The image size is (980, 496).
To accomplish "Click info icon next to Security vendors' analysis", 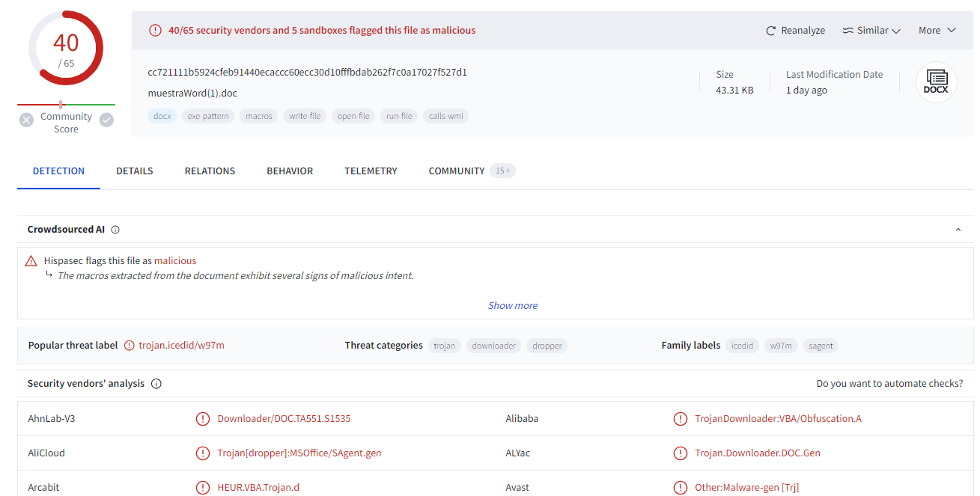I will [156, 384].
